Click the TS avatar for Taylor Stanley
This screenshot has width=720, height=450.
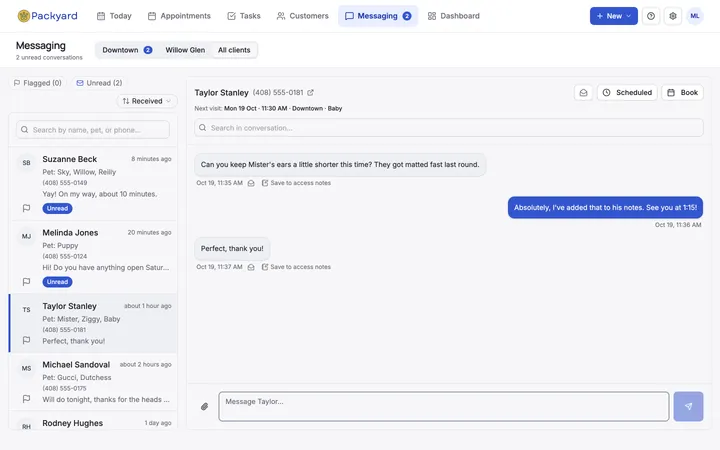pyautogui.click(x=27, y=309)
